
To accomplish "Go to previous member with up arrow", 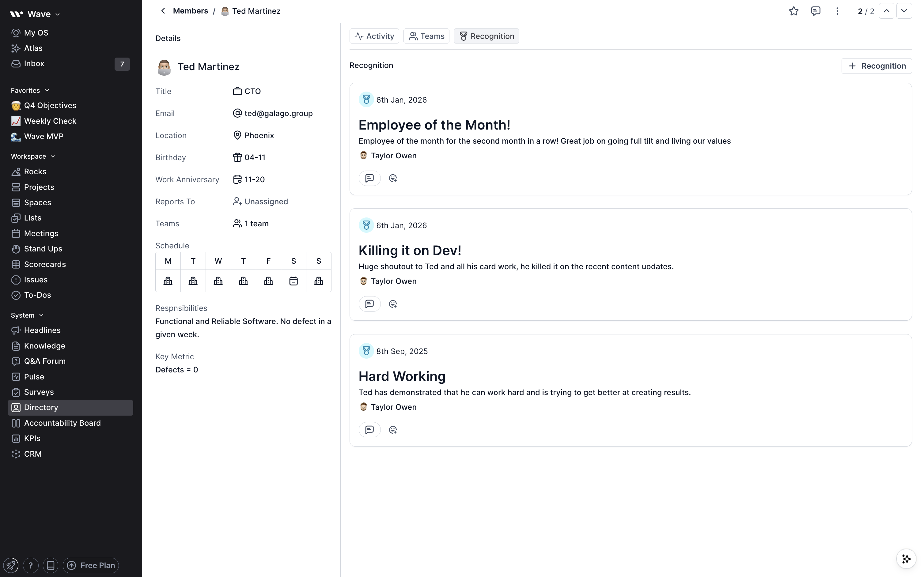I will (x=886, y=11).
